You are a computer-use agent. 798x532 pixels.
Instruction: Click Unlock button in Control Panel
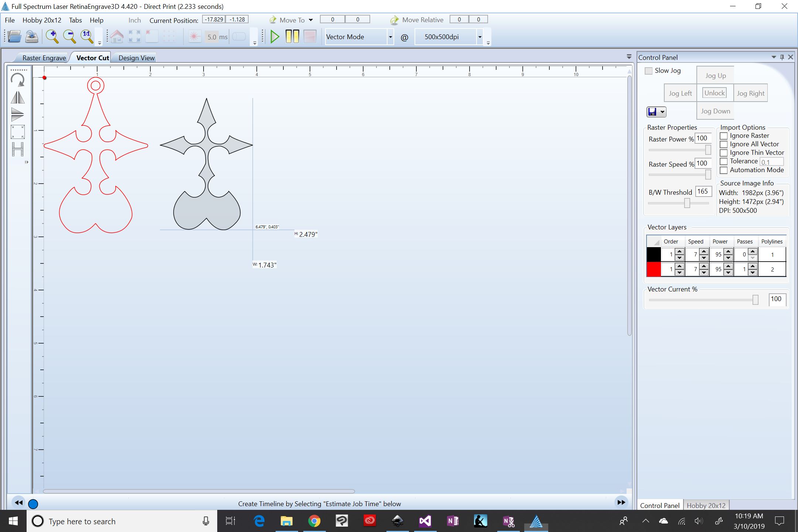(714, 93)
